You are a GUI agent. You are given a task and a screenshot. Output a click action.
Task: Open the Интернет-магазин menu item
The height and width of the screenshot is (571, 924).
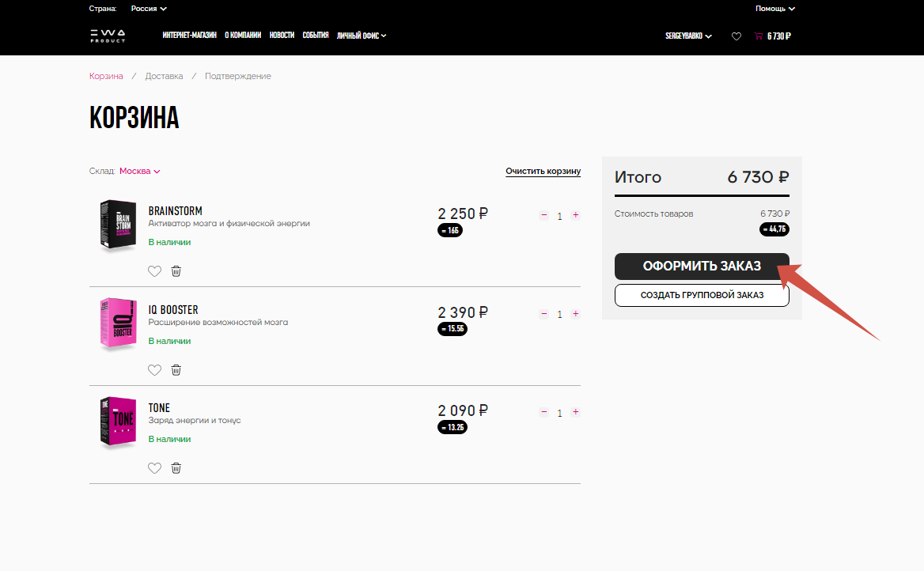point(189,36)
